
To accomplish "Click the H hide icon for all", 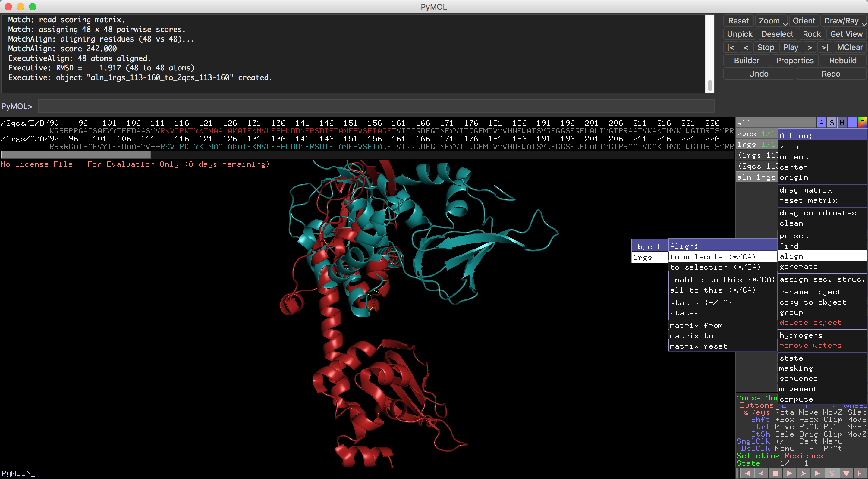I will coord(842,123).
